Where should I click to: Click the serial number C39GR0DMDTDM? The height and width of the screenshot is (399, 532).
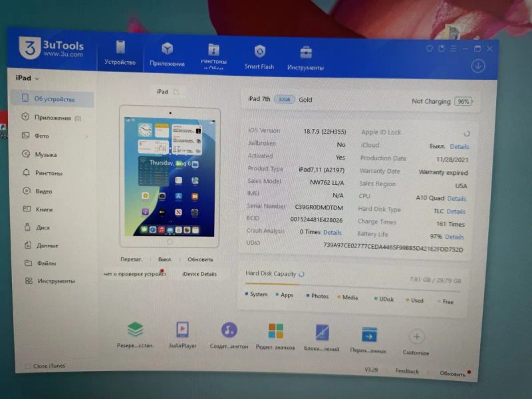(319, 207)
